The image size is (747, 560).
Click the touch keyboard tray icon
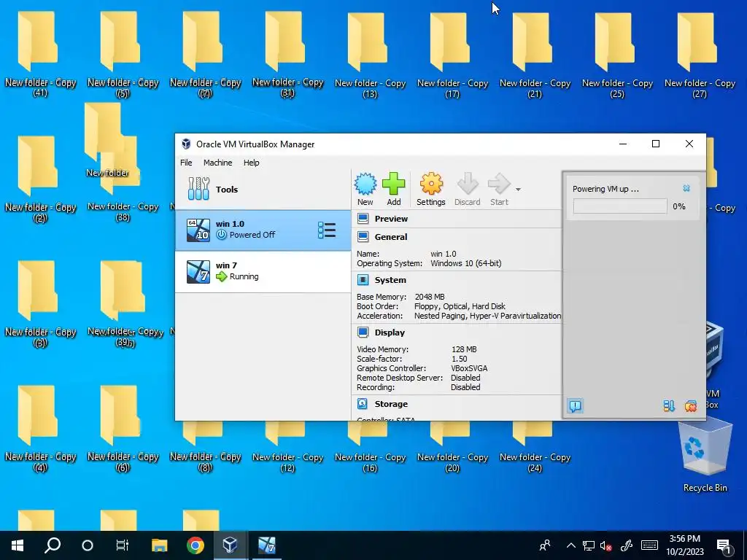649,545
